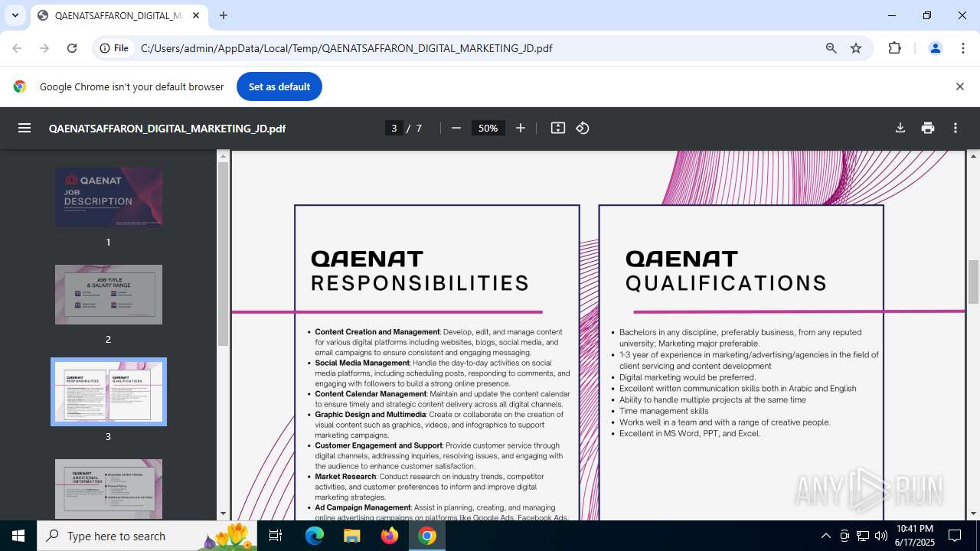The image size is (980, 551).
Task: Click Excellent in MS Word bullet
Action: pos(690,433)
